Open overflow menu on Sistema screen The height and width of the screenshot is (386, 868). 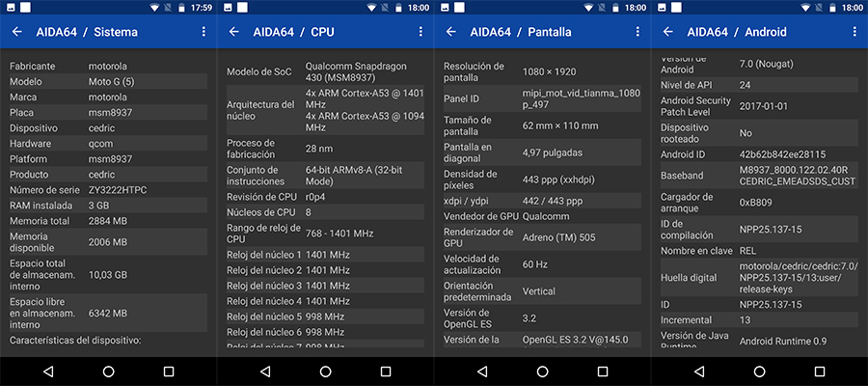point(203,32)
